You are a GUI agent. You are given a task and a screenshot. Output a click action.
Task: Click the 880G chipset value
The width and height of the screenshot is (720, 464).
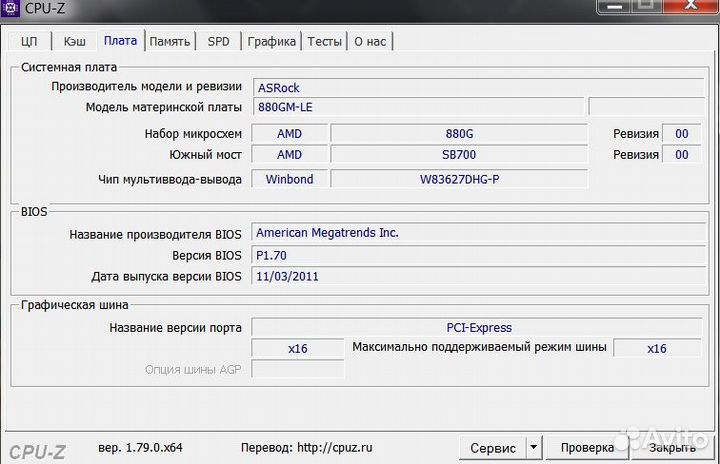coord(459,134)
